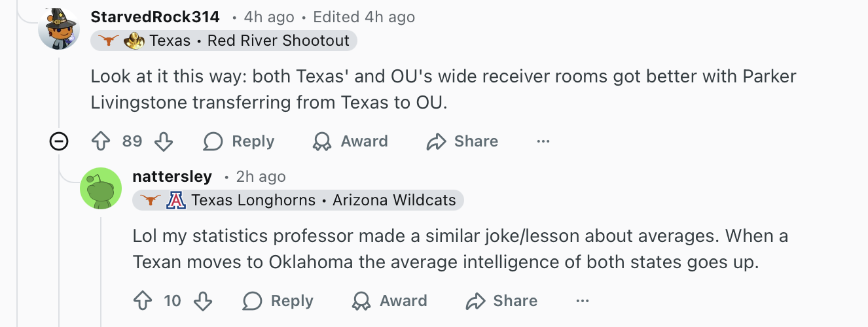The height and width of the screenshot is (327, 868).
Task: Click the Texas Longhorns • Arizona Wildcats flair
Action: tap(298, 200)
